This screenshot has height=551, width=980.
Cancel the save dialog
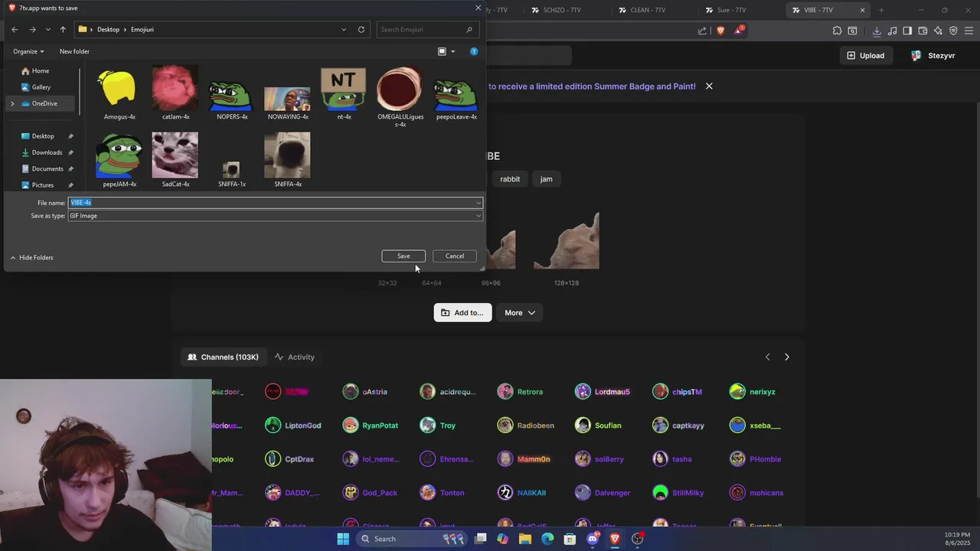[455, 256]
